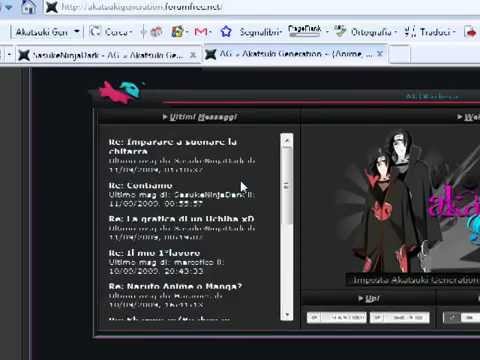Click the messages list scrollbar thumb
This screenshot has width=480, height=360.
click(x=287, y=186)
